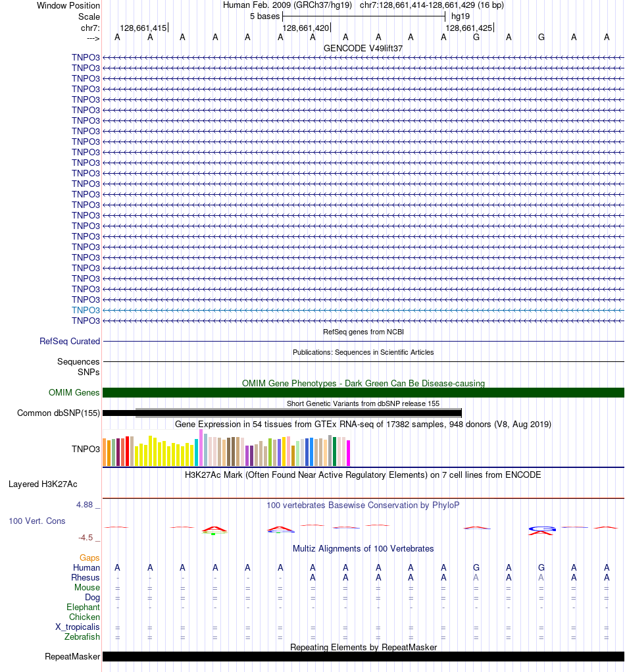Click the RefSeq genes from NCBI title
This screenshot has height=672, width=625.
coord(363,332)
